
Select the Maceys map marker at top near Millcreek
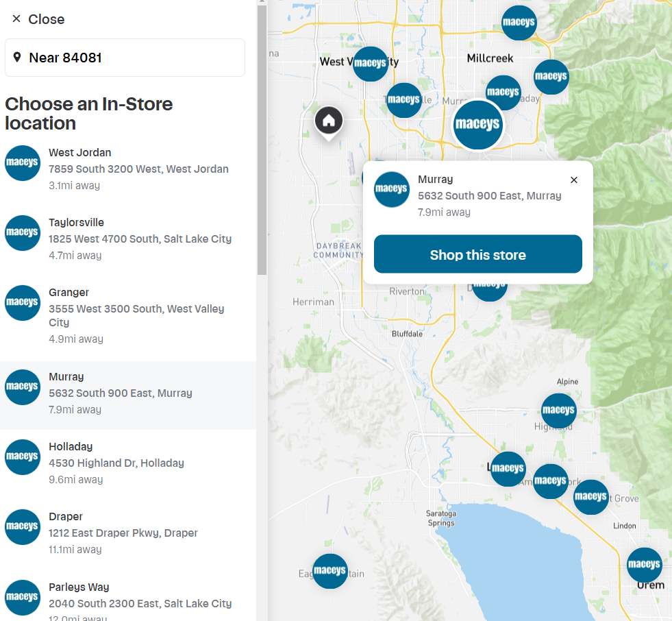tap(519, 23)
